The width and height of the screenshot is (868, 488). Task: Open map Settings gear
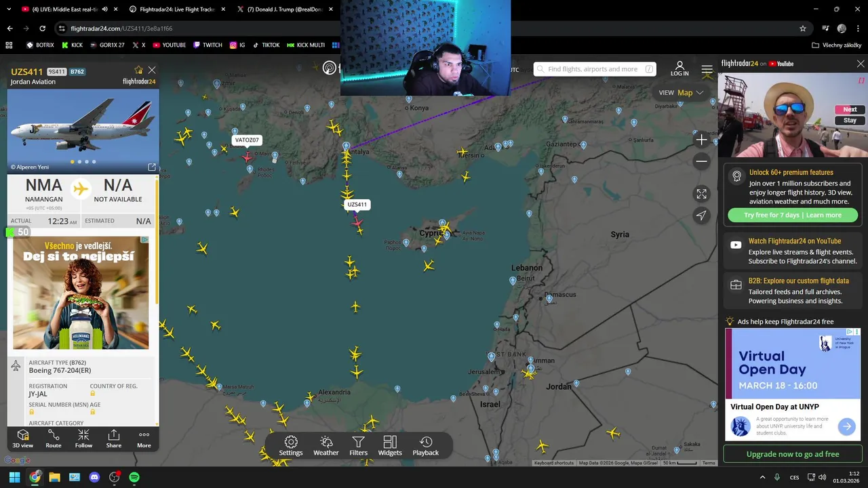tap(291, 446)
